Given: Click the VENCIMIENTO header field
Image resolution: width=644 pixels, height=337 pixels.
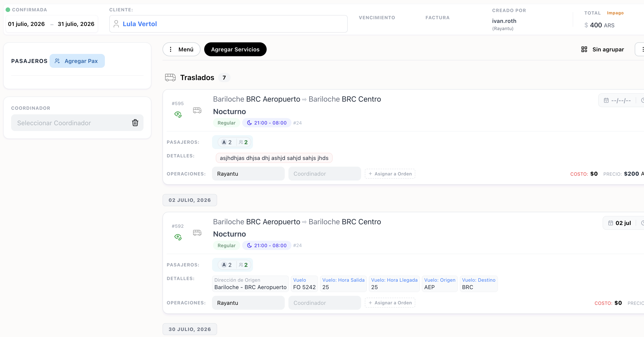Looking at the screenshot, I should tap(377, 18).
